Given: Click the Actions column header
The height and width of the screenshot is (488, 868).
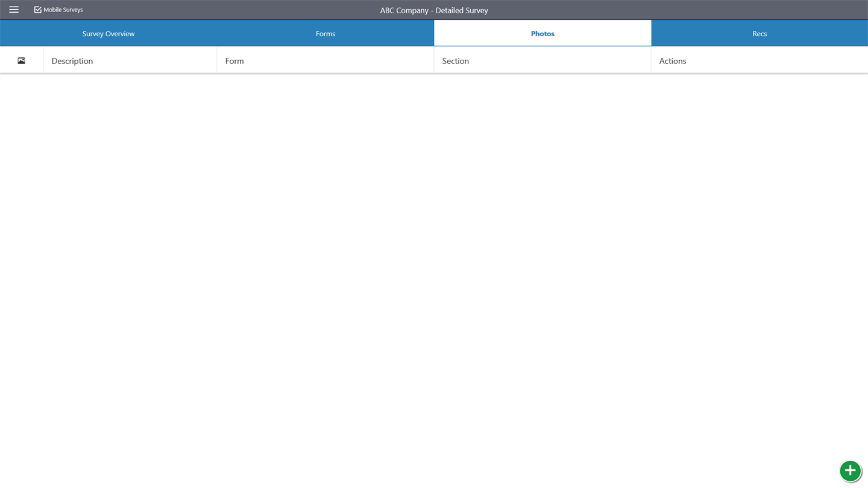Looking at the screenshot, I should point(759,61).
